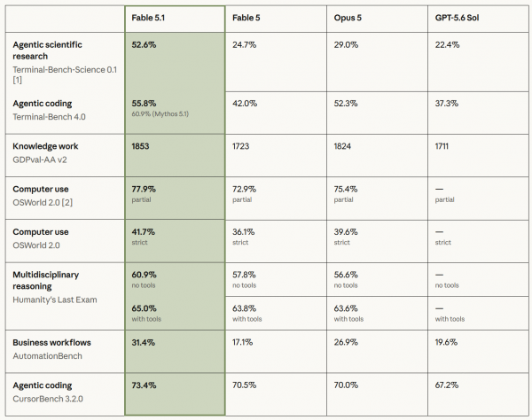Screen dimensions: 532x420
Task: Click the Opus 5 column header
Action: coord(377,19)
